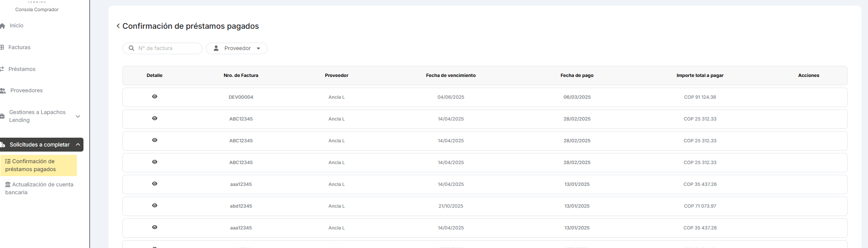This screenshot has width=868, height=248.
Task: Expand Gestiones a Lapachos Lending menu
Action: click(78, 116)
